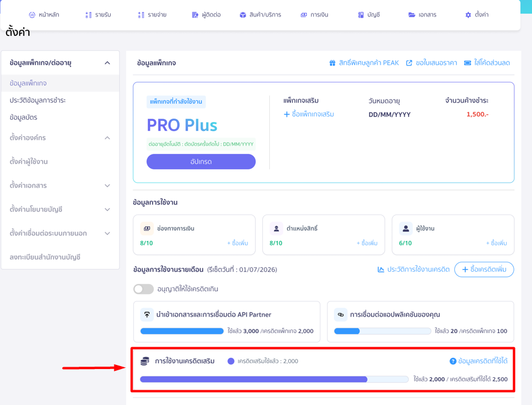Open the การเงิน menu in top navigation

pyautogui.click(x=315, y=15)
